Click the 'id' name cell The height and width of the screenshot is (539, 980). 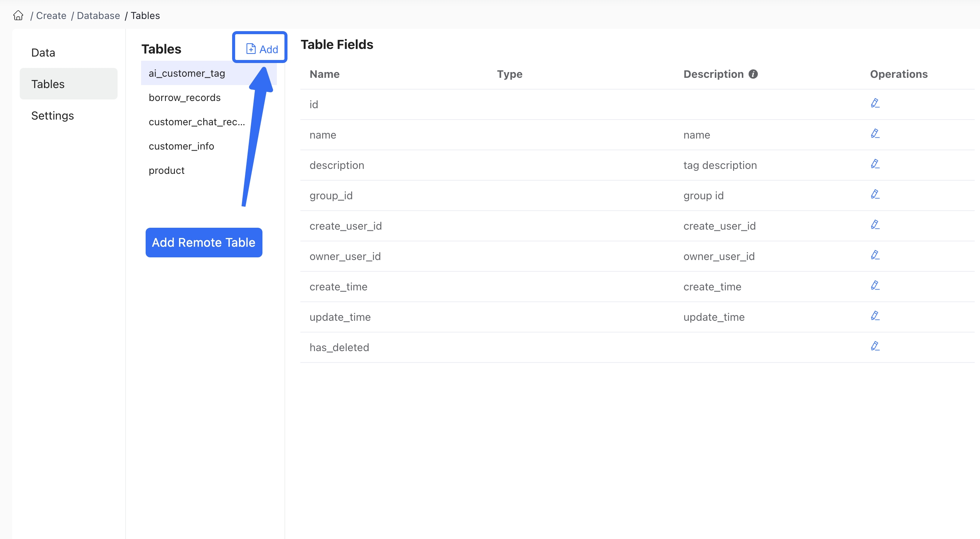(x=314, y=105)
